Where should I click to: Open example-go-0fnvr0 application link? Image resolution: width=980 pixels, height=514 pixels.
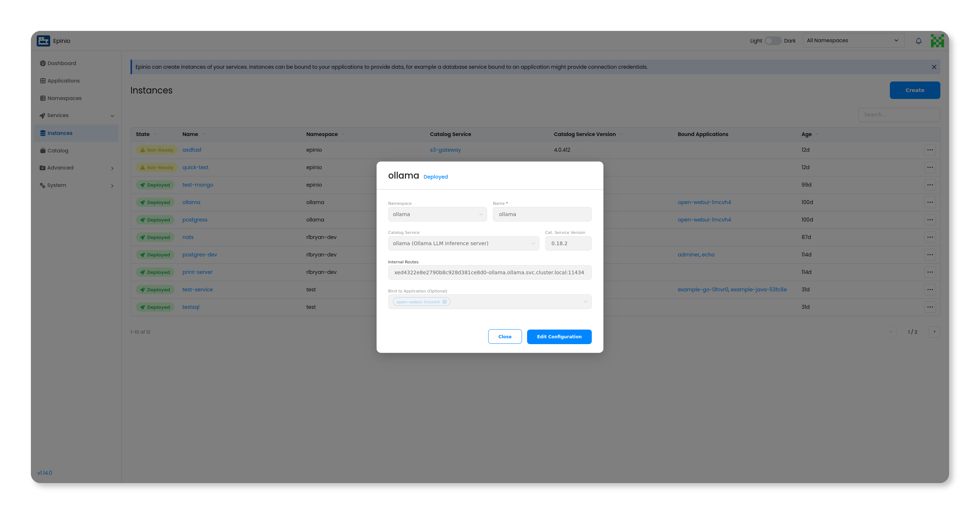click(703, 290)
